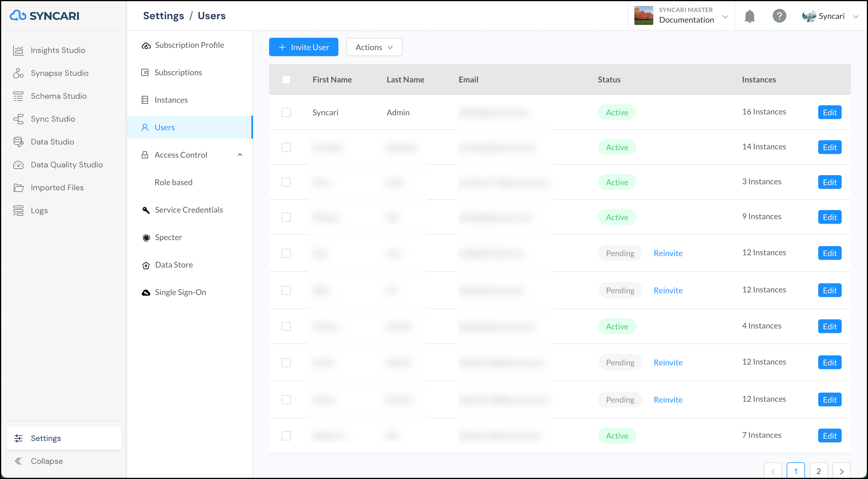Image resolution: width=868 pixels, height=479 pixels.
Task: Click the Single Sign-On cloud icon
Action: (x=146, y=292)
